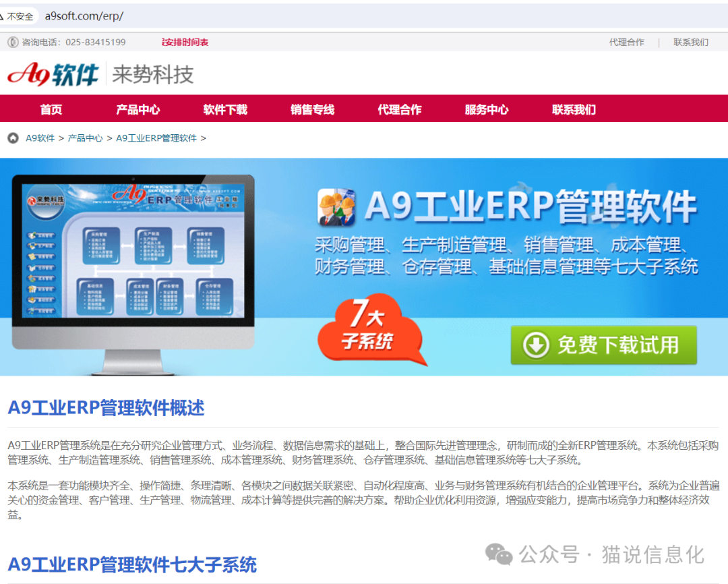Click the 联系我们 link in the top bar
Viewport: 728px width, 584px height.
pyautogui.click(x=691, y=42)
